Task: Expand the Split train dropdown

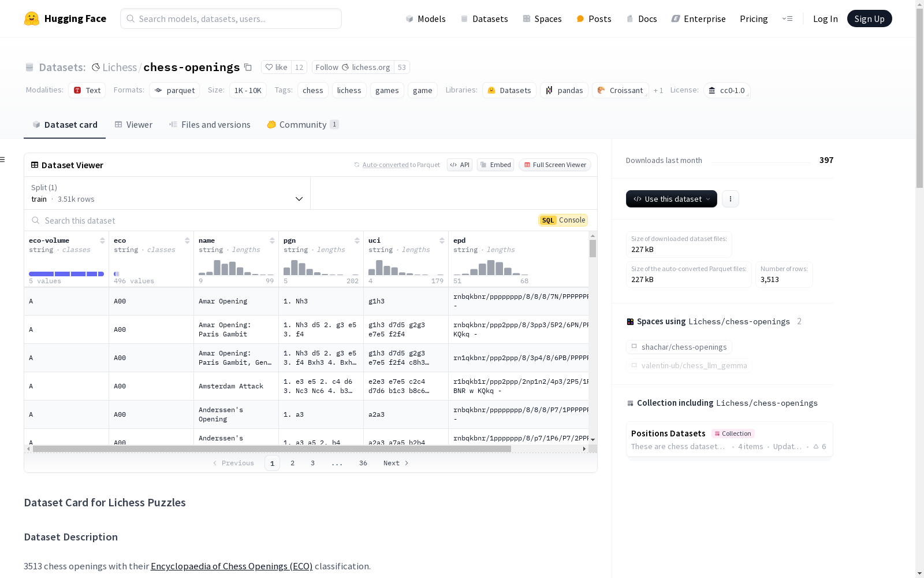Action: 167,193
